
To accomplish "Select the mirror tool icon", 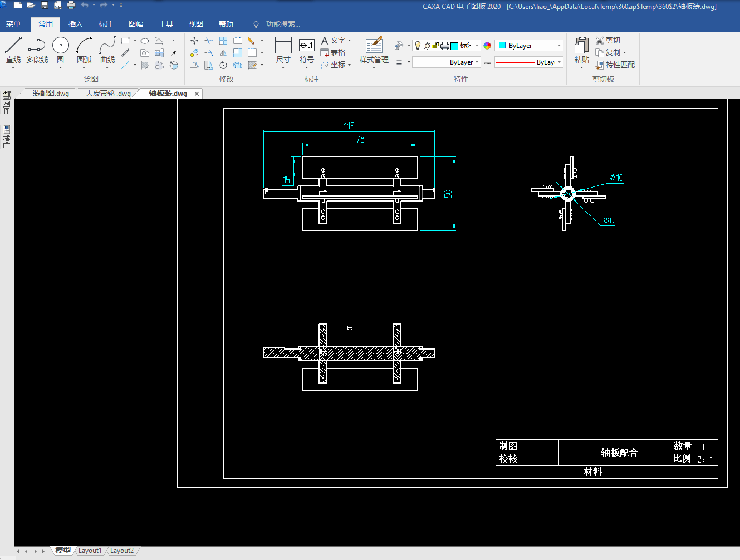I will [x=223, y=53].
